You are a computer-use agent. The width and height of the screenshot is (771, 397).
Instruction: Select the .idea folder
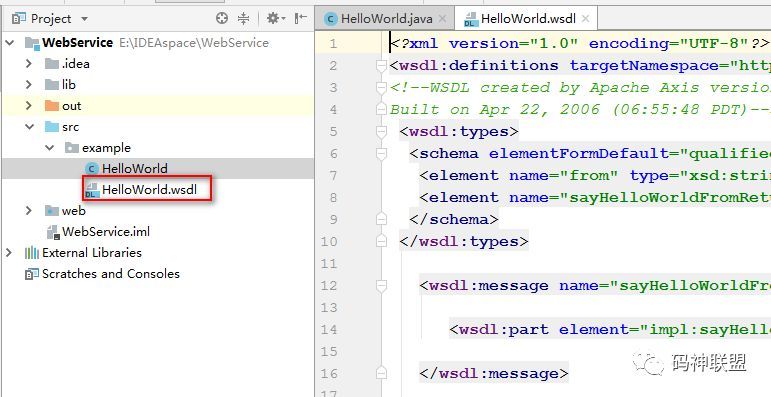76,63
